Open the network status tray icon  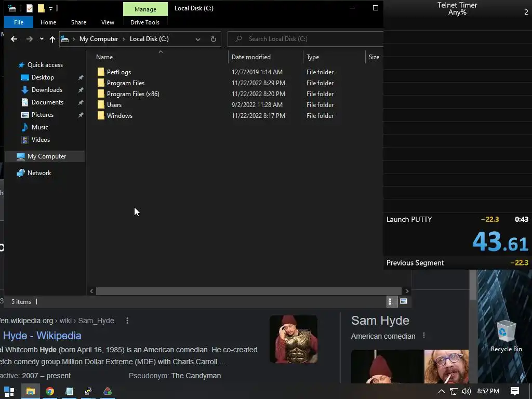coord(454,392)
